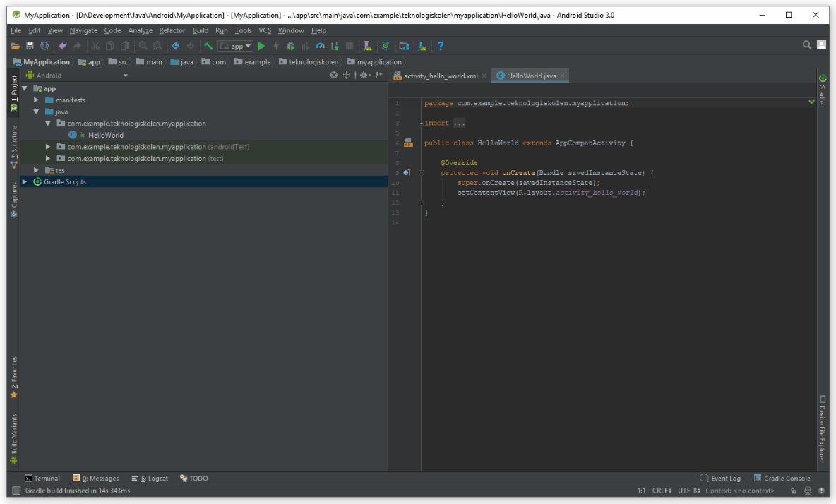Screen dimensions: 836x504
Task: Click the Search Everywhere magnifier icon
Action: [x=806, y=45]
